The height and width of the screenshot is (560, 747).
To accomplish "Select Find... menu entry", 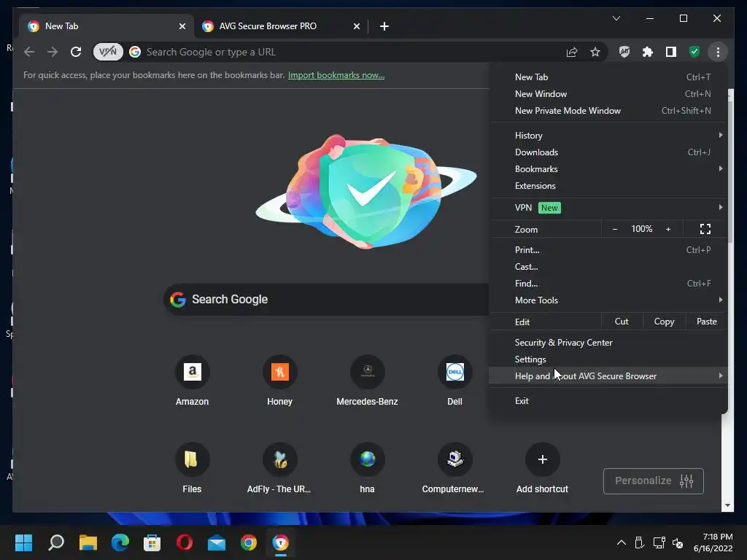I will tap(608, 284).
